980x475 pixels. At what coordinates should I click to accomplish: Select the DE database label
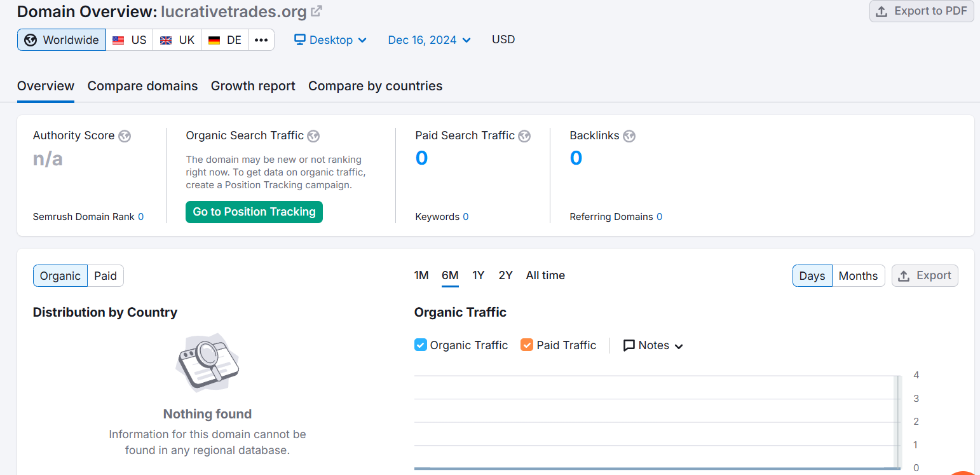(234, 40)
